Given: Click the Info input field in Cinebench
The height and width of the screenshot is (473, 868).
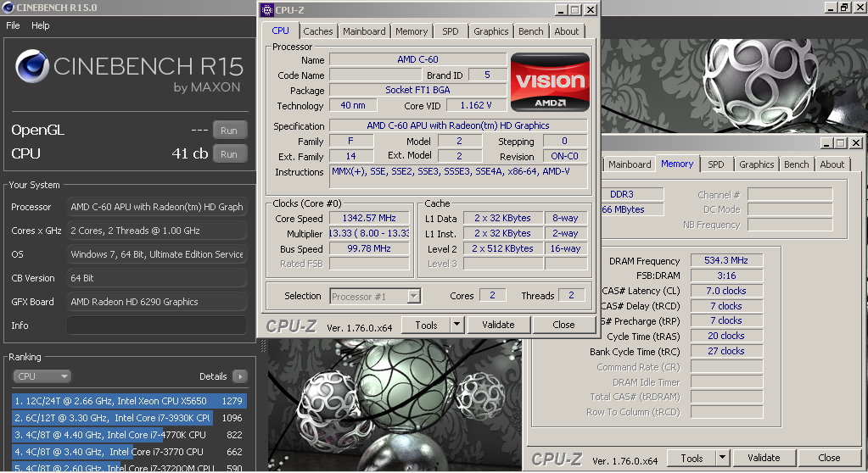Looking at the screenshot, I should (x=157, y=326).
